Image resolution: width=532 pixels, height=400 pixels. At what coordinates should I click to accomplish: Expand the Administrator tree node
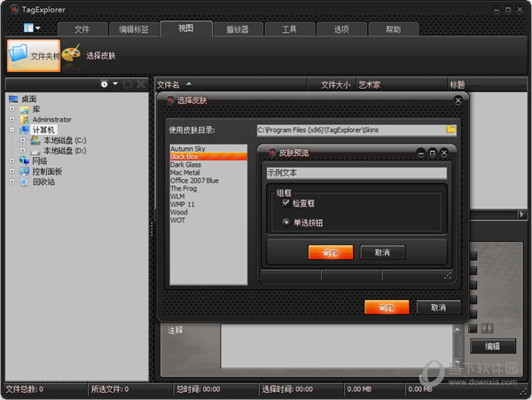pyautogui.click(x=12, y=119)
